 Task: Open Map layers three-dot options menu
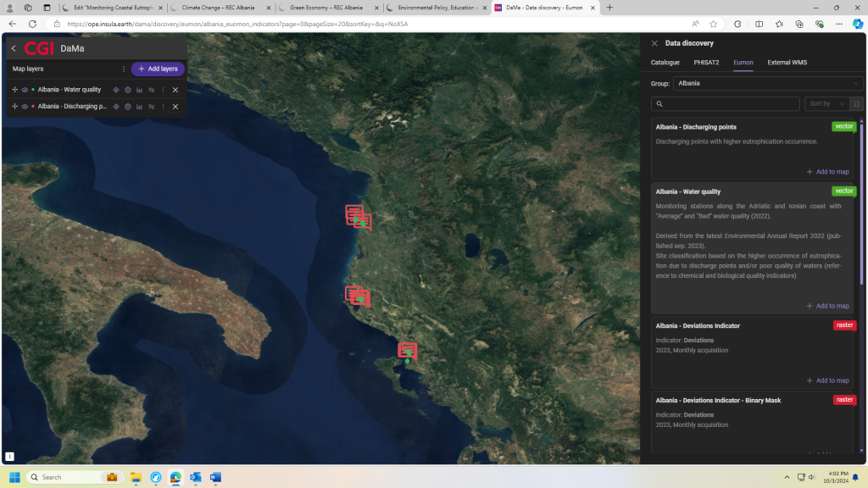[124, 69]
